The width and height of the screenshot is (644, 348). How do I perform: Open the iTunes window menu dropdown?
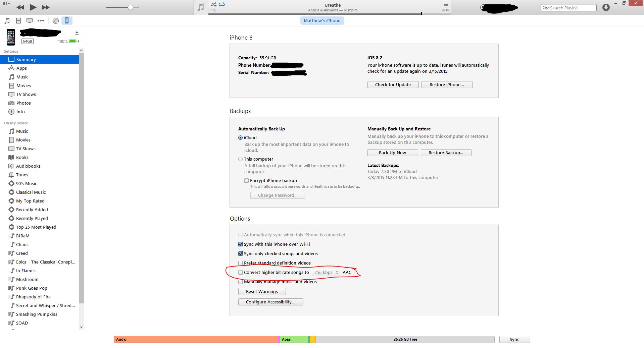6,3
